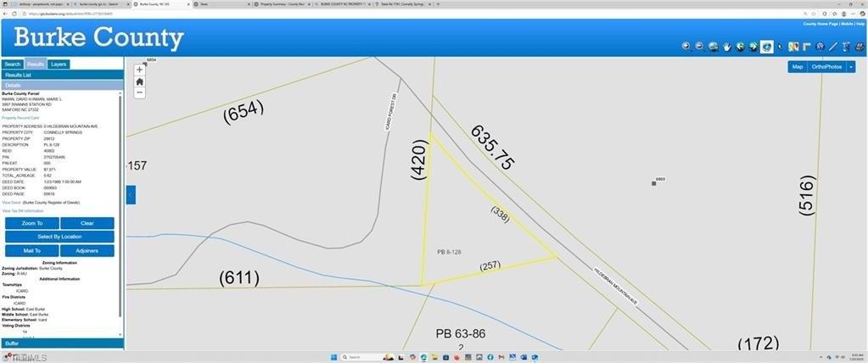Open the Windows Start menu

(333, 357)
